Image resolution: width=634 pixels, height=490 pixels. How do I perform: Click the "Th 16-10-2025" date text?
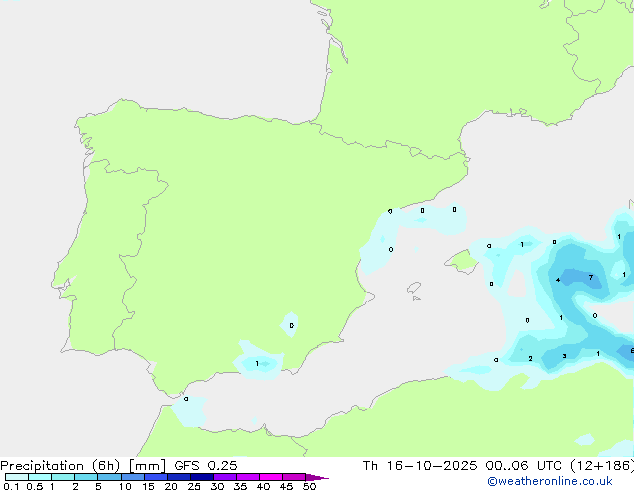pos(420,466)
